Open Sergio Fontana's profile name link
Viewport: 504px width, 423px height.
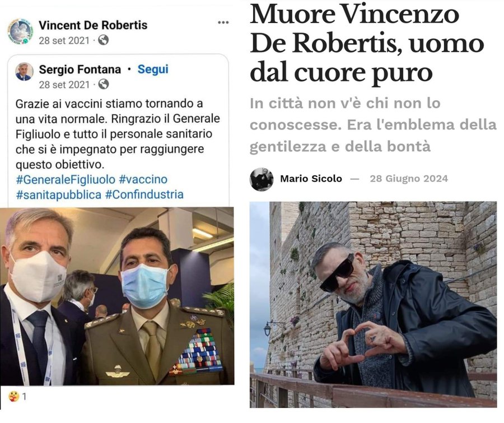(x=80, y=69)
